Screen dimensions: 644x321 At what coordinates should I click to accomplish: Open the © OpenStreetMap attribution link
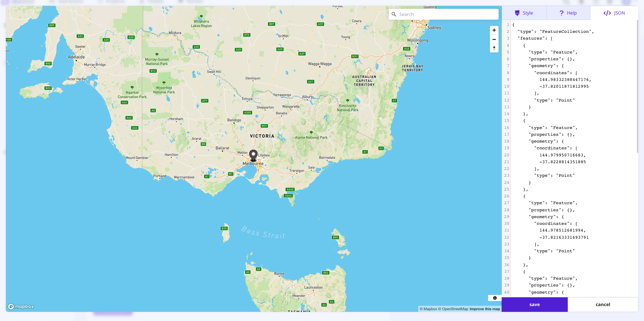click(453, 309)
